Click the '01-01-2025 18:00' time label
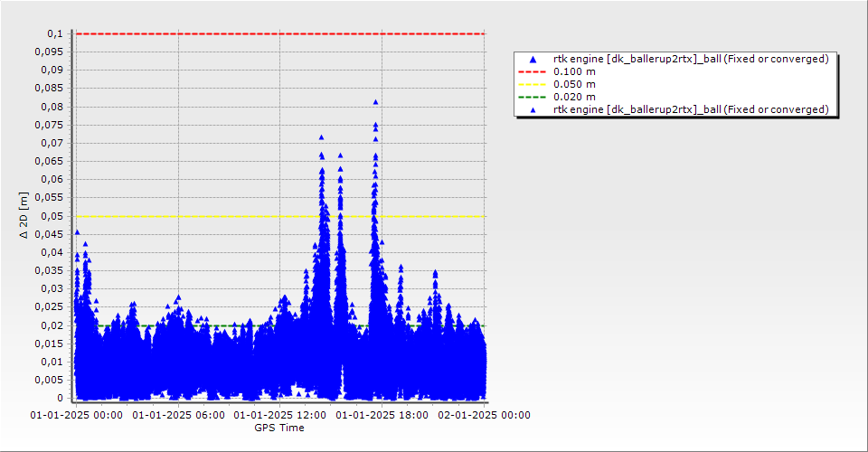 pos(382,415)
